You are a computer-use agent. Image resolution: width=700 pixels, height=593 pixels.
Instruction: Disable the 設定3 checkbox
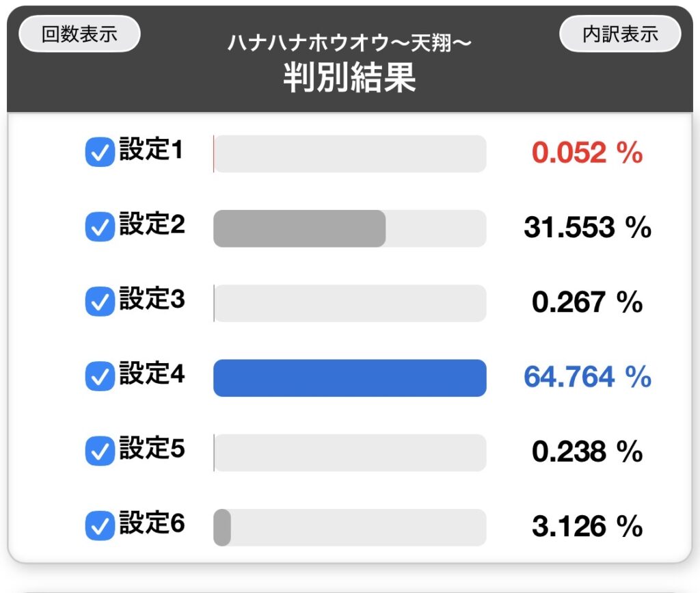[99, 302]
